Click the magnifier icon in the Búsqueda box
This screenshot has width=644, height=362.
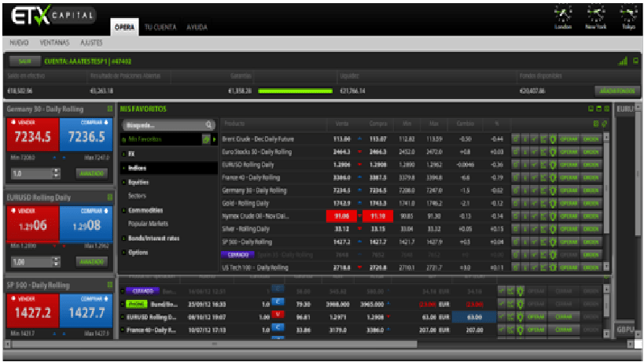208,124
